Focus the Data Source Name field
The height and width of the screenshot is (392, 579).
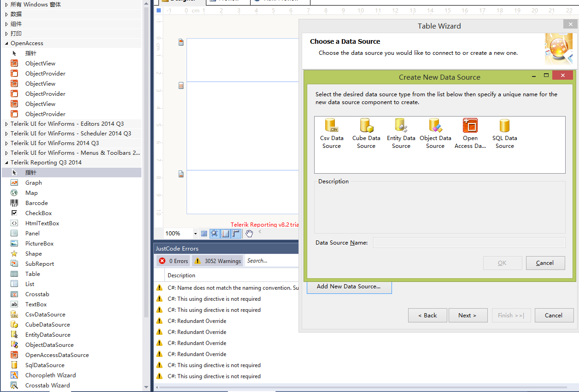[469, 243]
